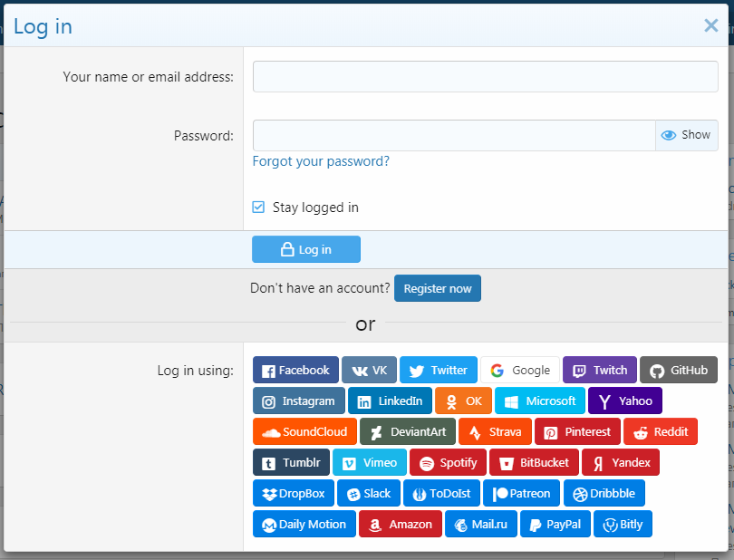Log in using GitHub
This screenshot has height=560, width=734.
tap(679, 370)
